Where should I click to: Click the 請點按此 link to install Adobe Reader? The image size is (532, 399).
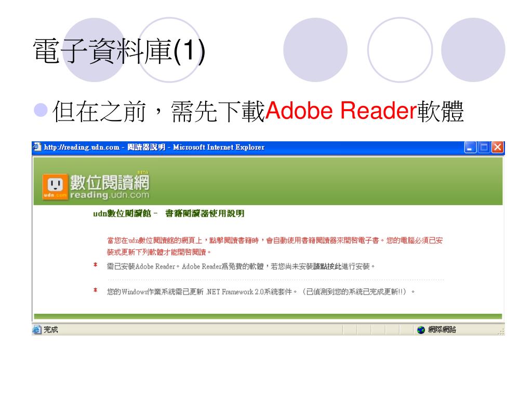click(x=326, y=267)
